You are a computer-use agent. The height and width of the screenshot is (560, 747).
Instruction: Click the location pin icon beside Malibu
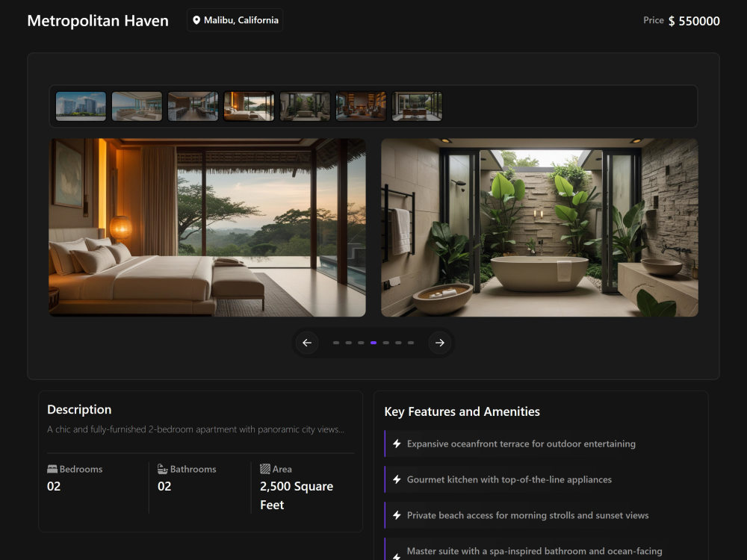(x=196, y=20)
